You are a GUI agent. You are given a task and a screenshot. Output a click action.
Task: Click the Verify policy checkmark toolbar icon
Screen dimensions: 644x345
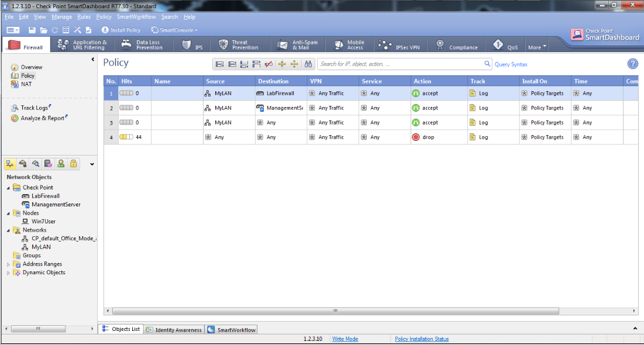(88, 30)
